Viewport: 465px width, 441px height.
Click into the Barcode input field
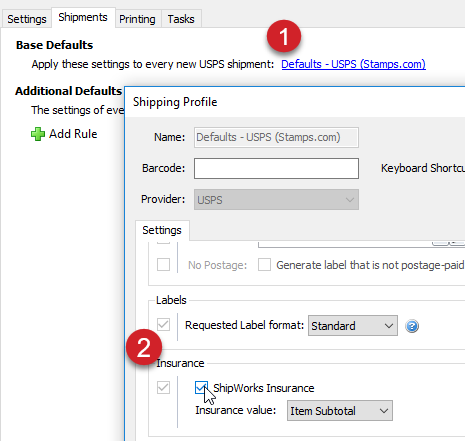(276, 168)
